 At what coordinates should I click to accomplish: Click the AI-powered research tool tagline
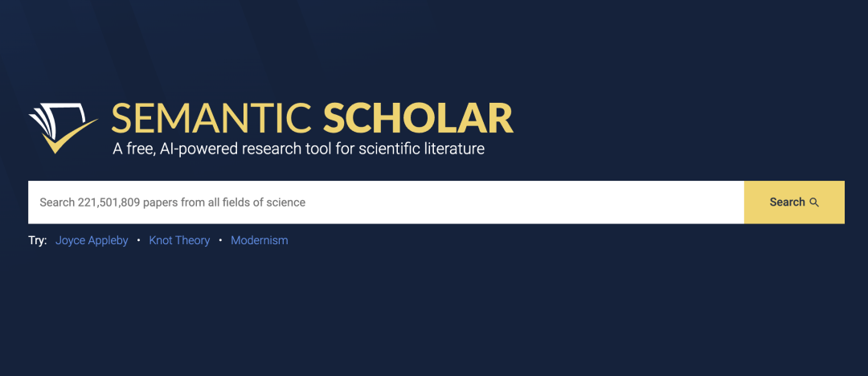coord(298,149)
